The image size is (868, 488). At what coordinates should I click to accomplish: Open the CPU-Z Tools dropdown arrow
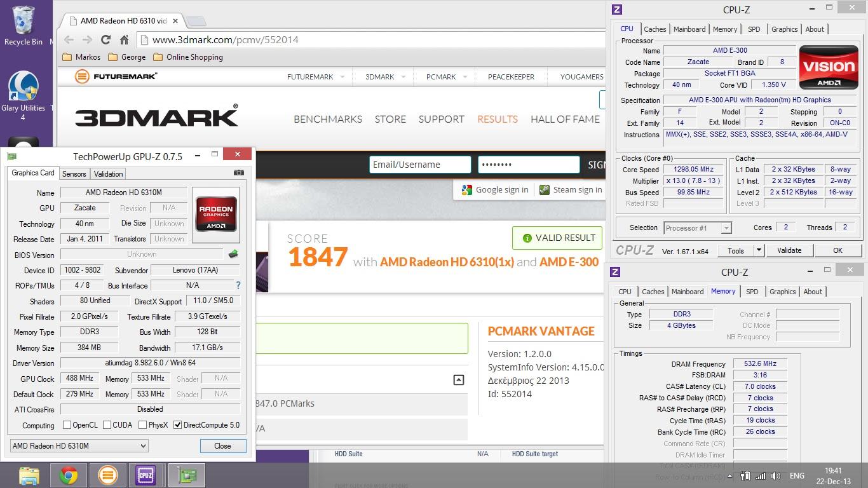click(758, 250)
